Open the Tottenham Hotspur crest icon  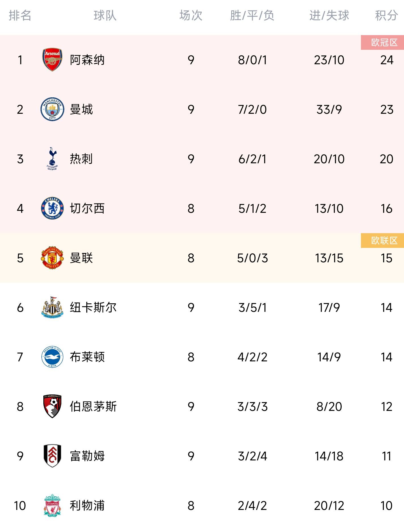52,159
